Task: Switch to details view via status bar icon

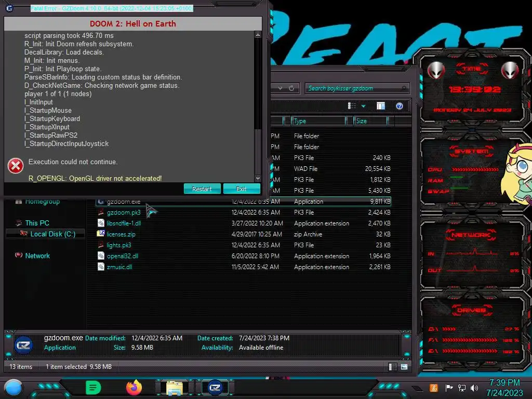Action: 392,367
